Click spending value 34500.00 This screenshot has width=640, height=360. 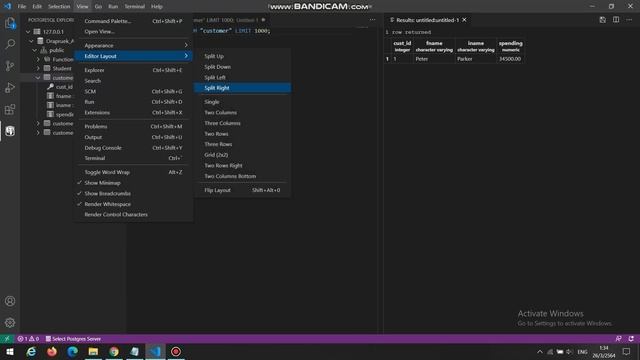point(510,59)
